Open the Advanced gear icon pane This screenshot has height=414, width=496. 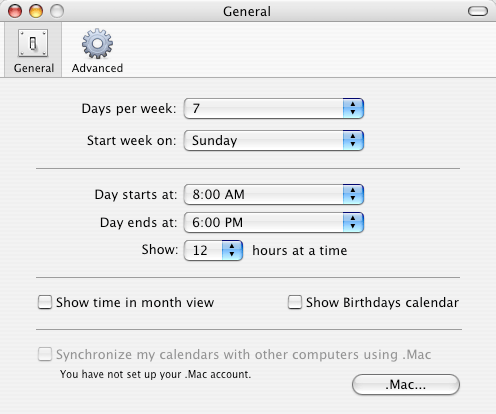click(97, 44)
